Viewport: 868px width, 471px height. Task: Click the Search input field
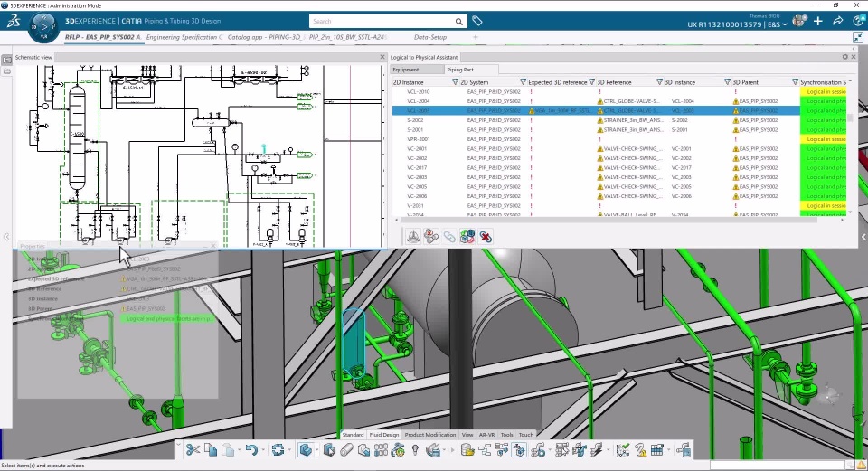382,22
